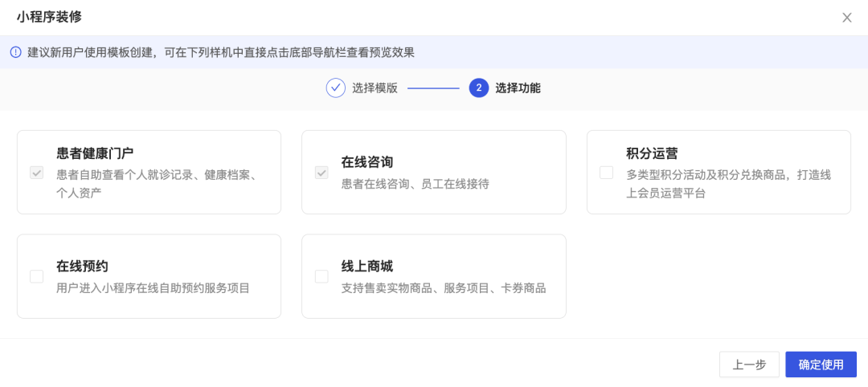Click the 小程序装修 dialog title
This screenshot has height=387, width=868.
point(49,18)
